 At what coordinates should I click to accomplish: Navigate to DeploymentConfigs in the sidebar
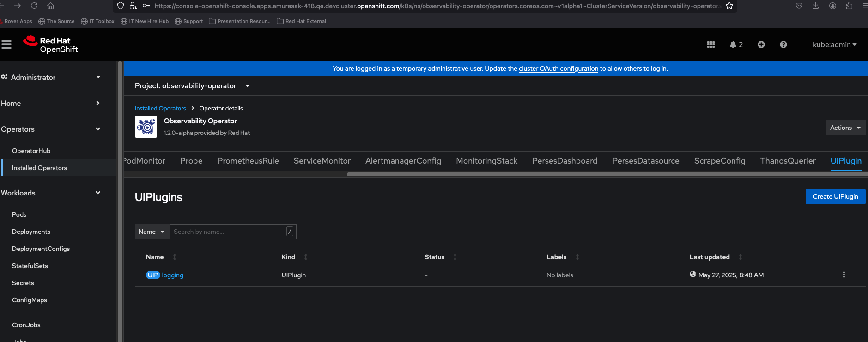click(x=41, y=249)
